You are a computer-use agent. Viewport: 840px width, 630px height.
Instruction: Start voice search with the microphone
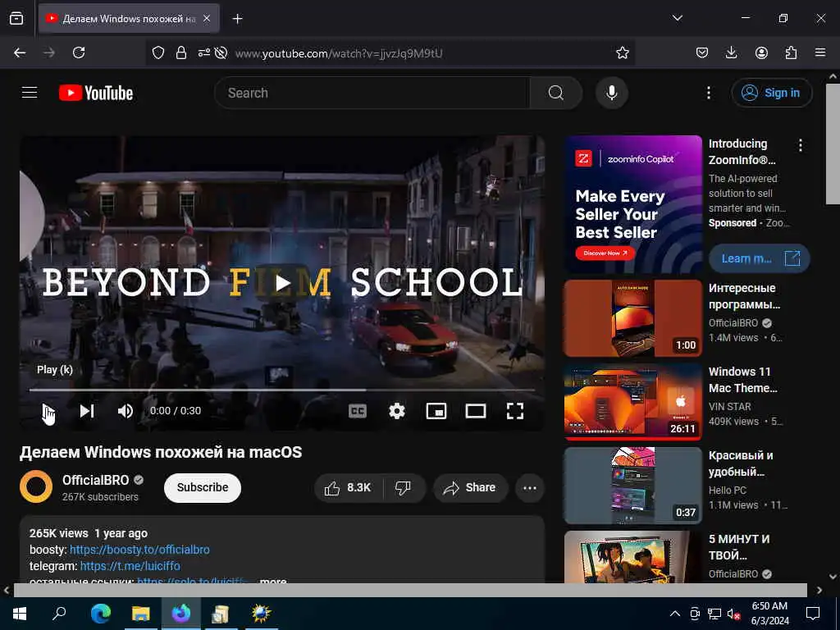pyautogui.click(x=612, y=93)
